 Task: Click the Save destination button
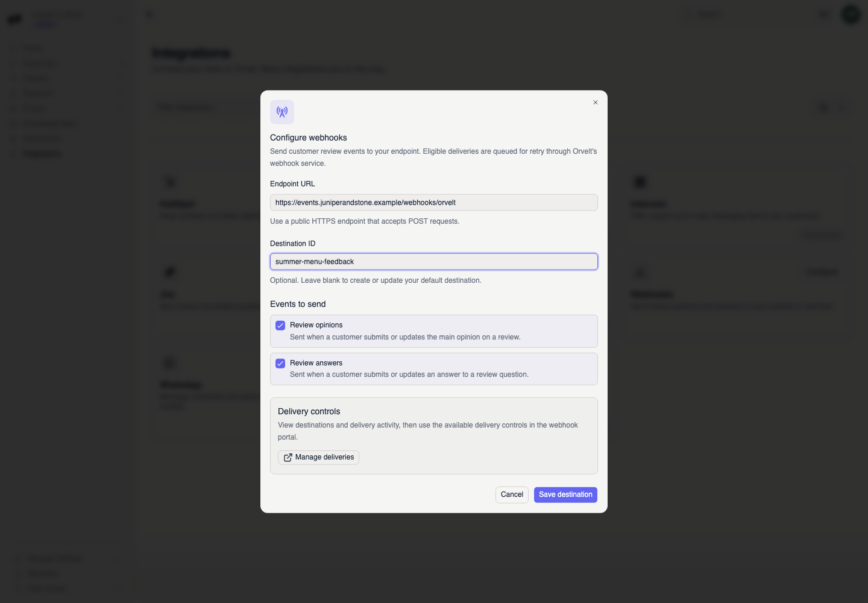pos(565,495)
